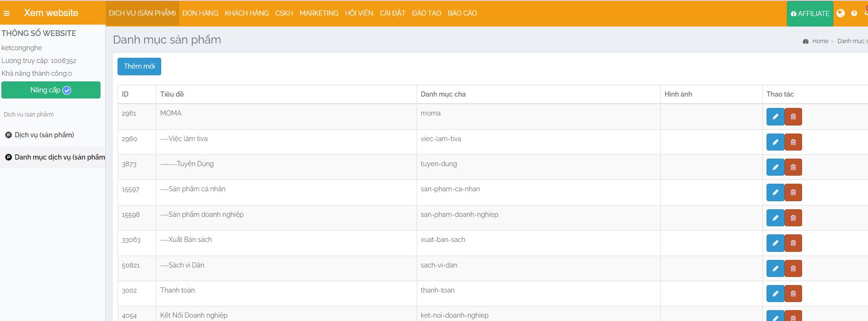This screenshot has height=321, width=868.
Task: Delete the Việc làm tiva category
Action: 793,142
